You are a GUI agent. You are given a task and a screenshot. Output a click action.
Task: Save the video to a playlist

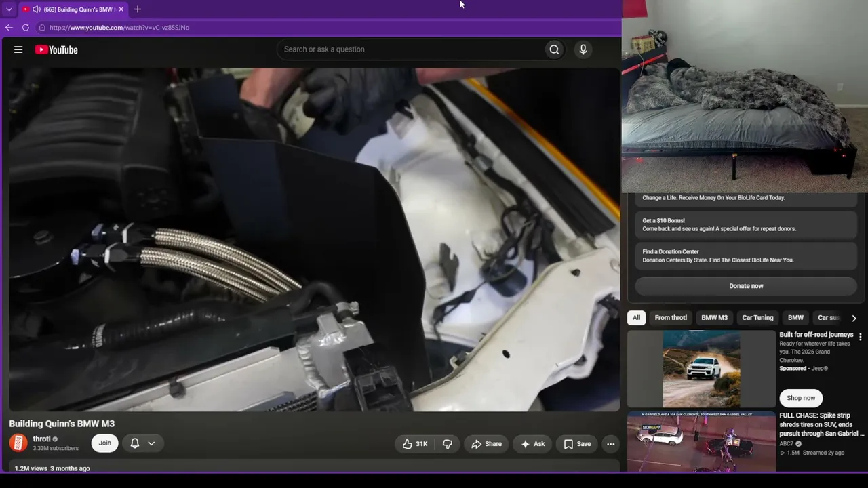pyautogui.click(x=576, y=444)
